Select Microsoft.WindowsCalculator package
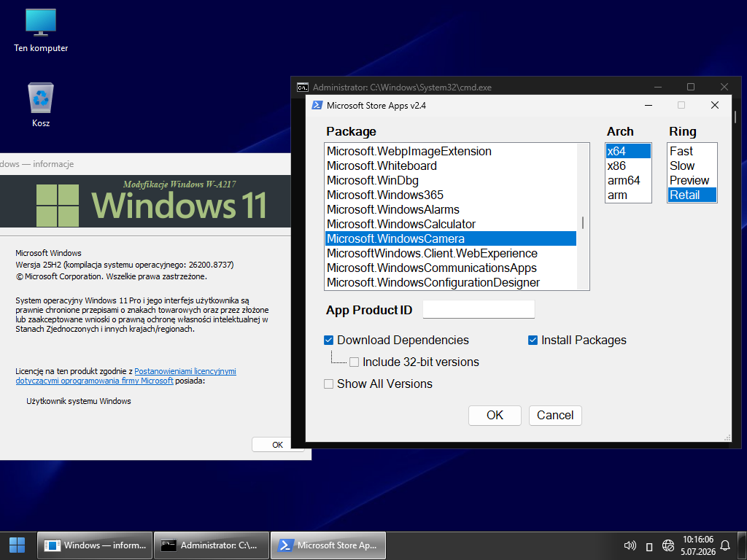This screenshot has height=560, width=747. 451,224
